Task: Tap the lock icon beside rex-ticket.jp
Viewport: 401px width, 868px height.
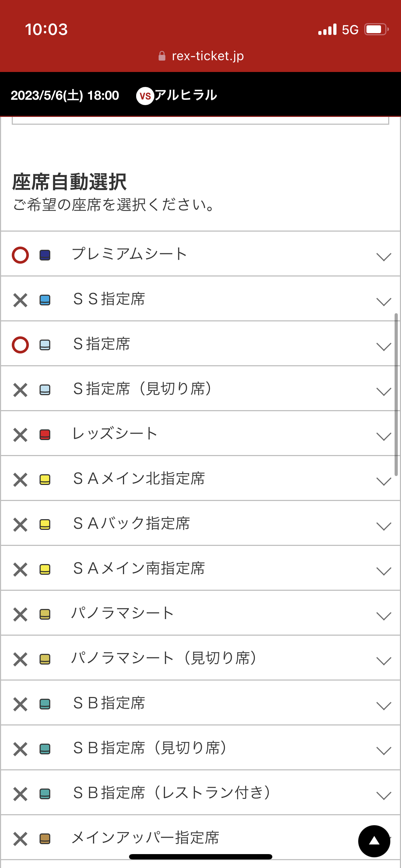Action: click(162, 56)
